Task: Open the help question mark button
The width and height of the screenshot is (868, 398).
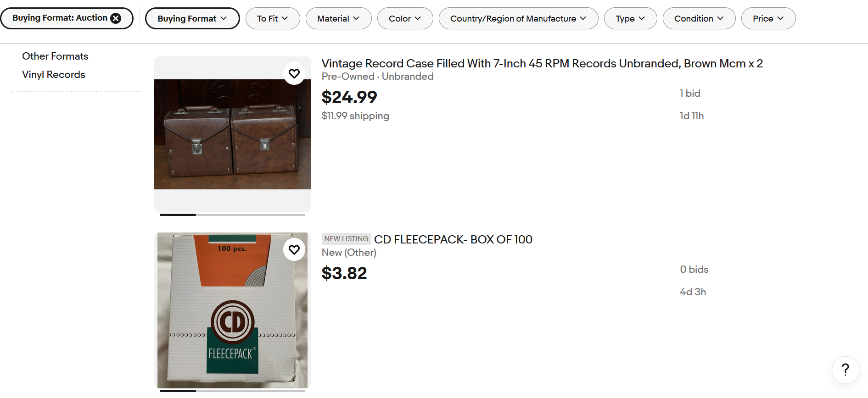Action: click(845, 370)
